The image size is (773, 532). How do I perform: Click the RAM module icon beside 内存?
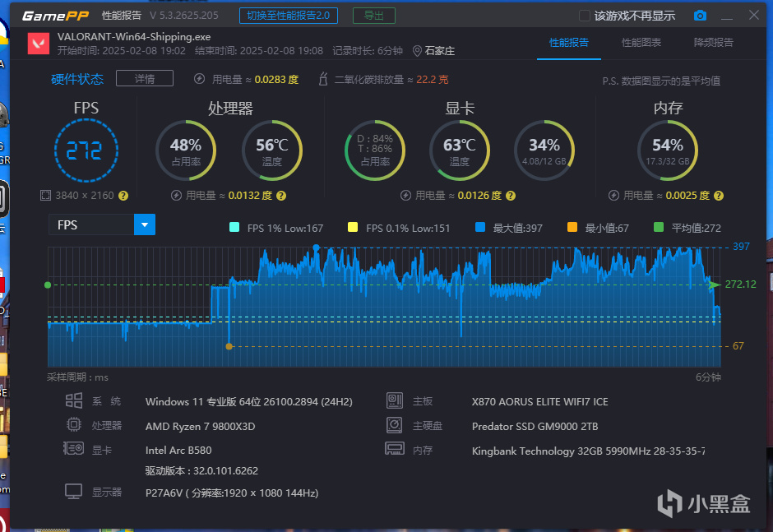click(x=395, y=449)
